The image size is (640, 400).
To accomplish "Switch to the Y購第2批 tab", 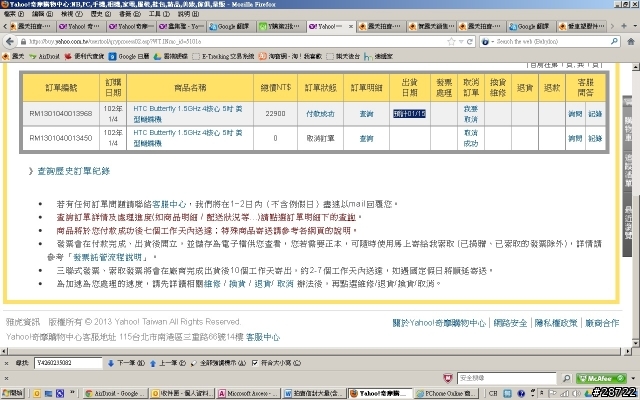I will click(x=281, y=26).
